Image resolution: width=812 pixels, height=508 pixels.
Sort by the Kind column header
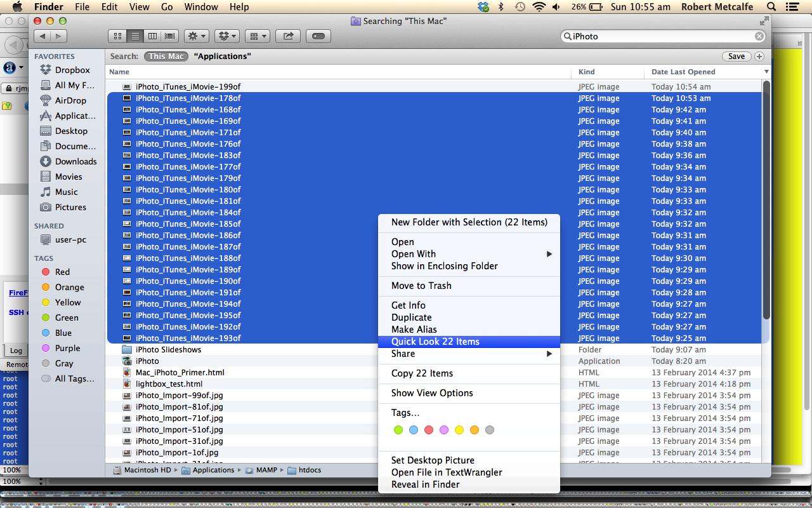[608, 72]
